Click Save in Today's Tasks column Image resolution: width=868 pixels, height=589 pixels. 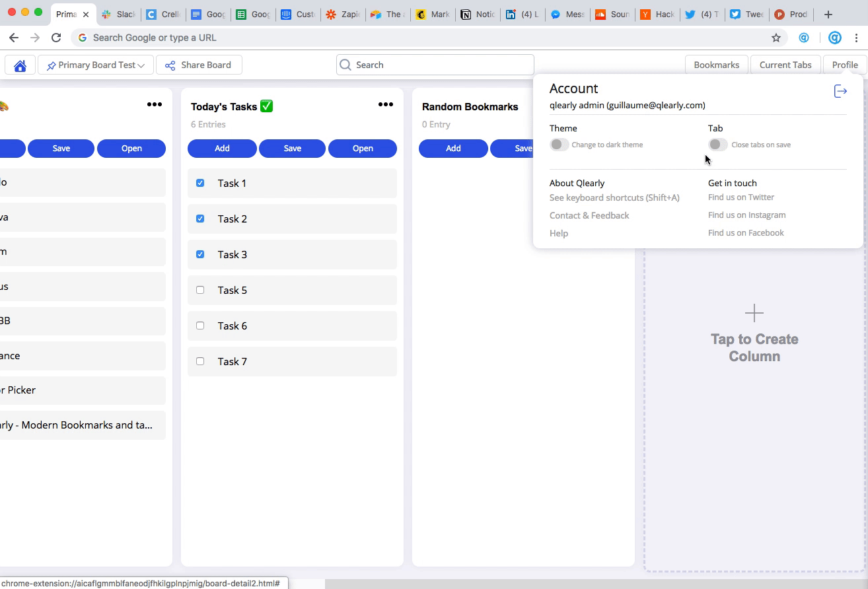[293, 149]
